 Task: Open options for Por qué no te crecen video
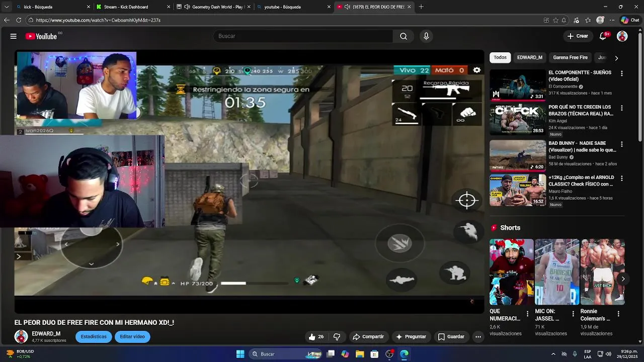[621, 108]
